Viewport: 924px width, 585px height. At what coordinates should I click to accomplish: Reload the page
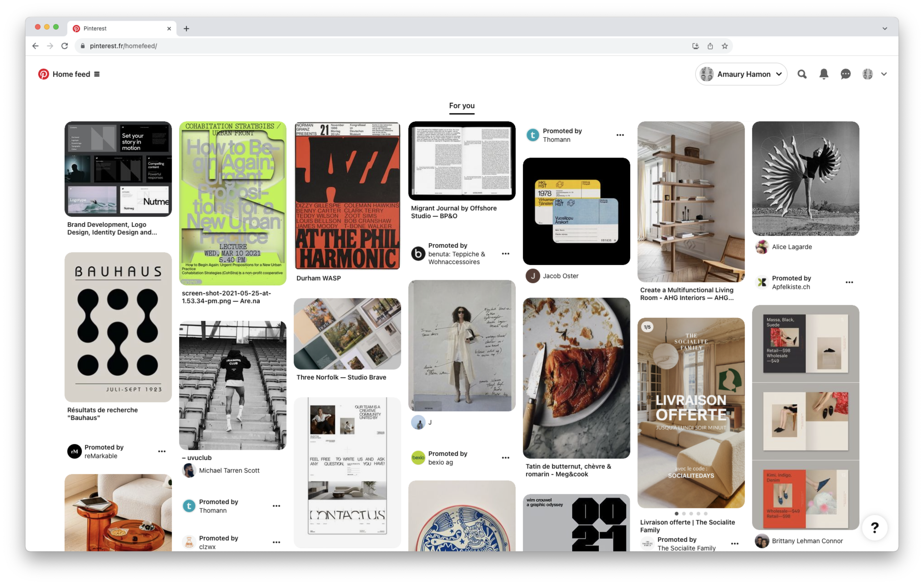[x=65, y=46]
